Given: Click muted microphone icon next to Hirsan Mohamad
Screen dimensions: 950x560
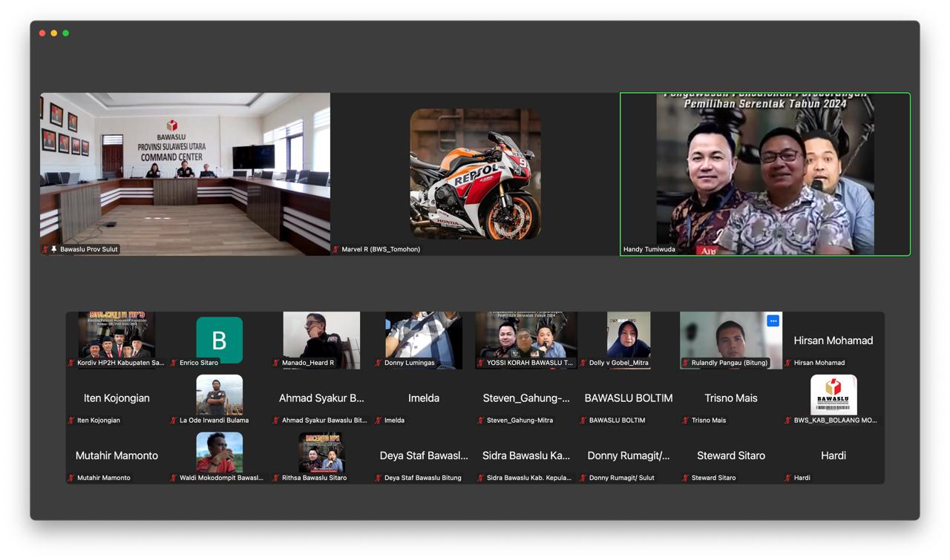Looking at the screenshot, I should click(788, 363).
